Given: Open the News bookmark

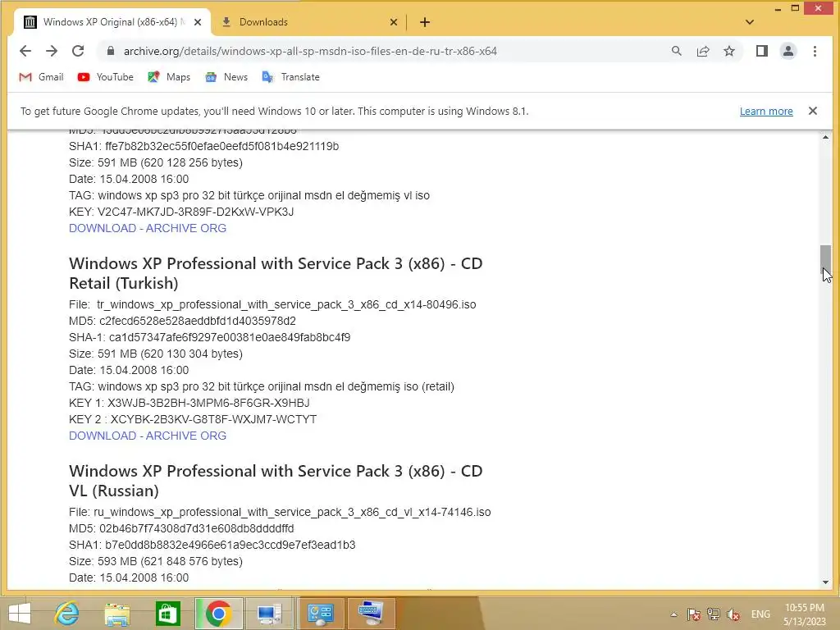Looking at the screenshot, I should coord(226,76).
